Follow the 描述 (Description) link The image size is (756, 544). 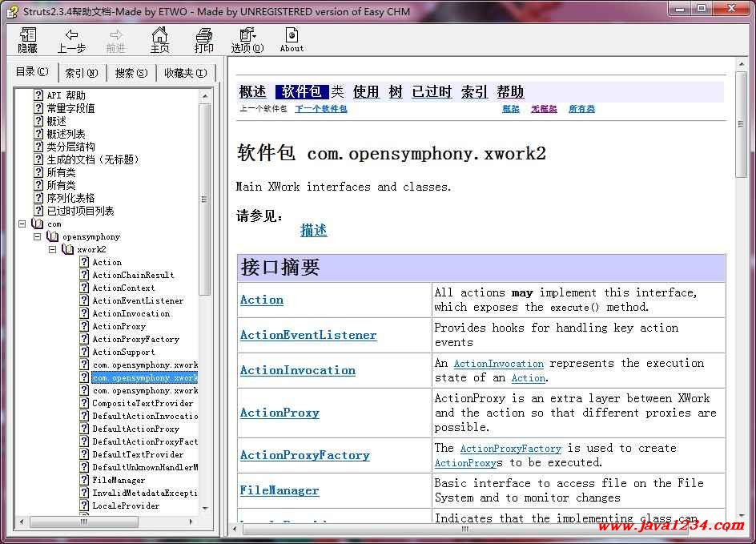313,231
